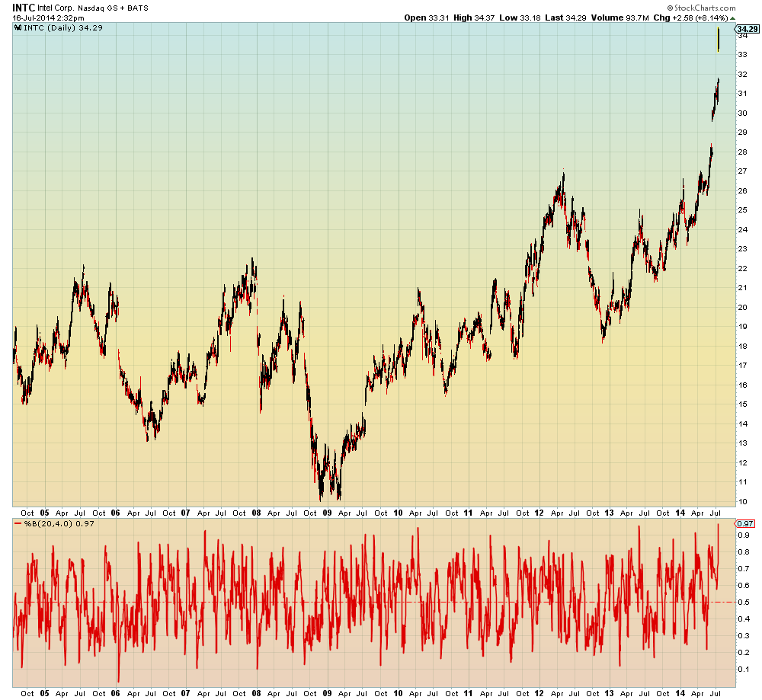Click year 06 on the %B panel time axis
Image resolution: width=762 pixels, height=700 pixels.
click(115, 693)
